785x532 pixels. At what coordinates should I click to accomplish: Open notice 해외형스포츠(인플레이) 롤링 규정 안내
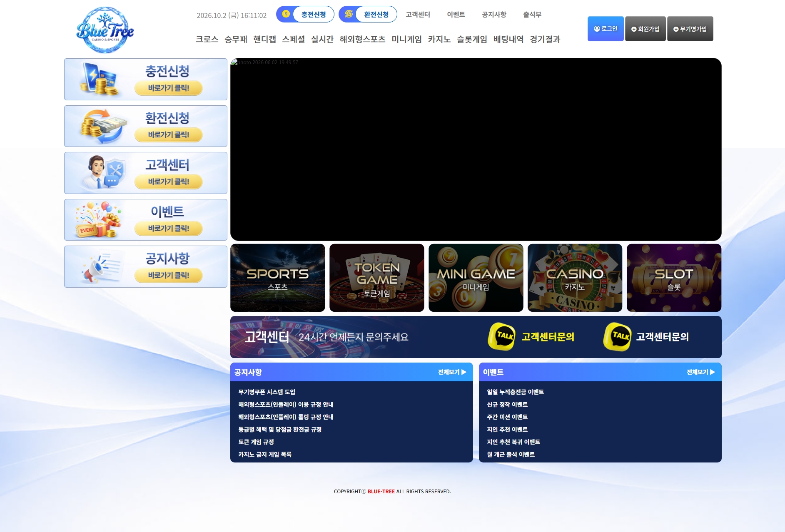[x=286, y=417]
